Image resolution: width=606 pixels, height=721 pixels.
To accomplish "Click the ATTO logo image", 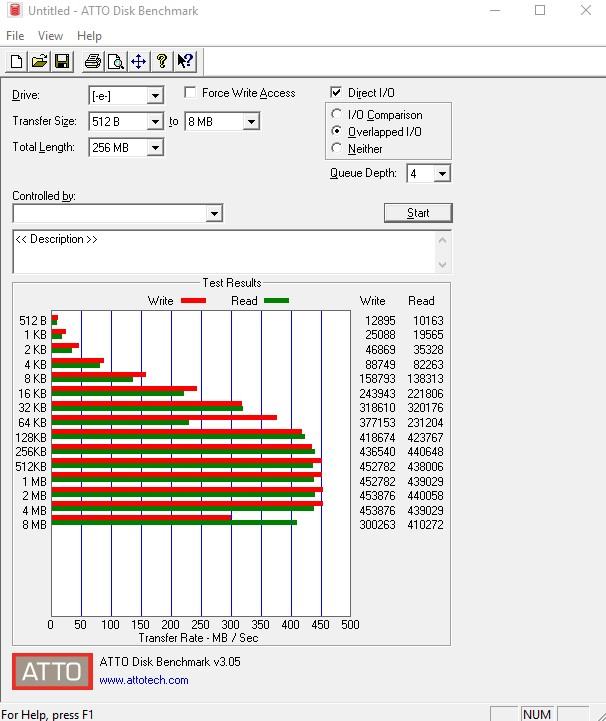I will click(52, 671).
